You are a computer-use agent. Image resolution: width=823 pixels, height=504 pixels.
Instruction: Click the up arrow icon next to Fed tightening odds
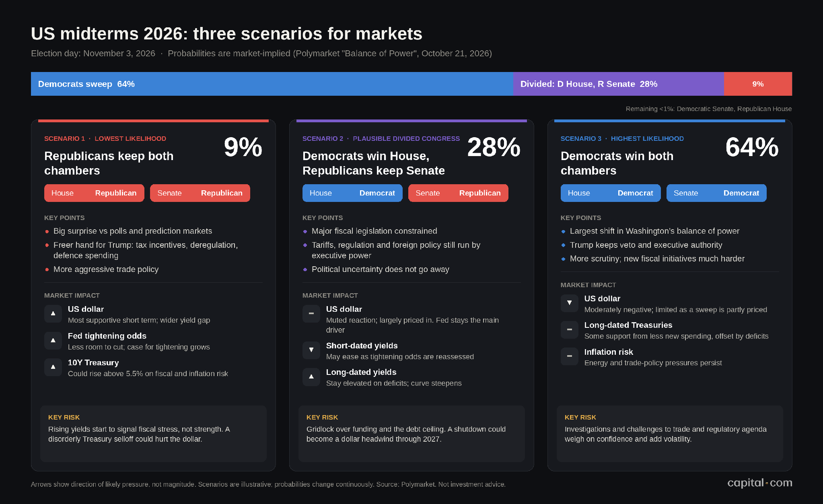[x=53, y=341]
